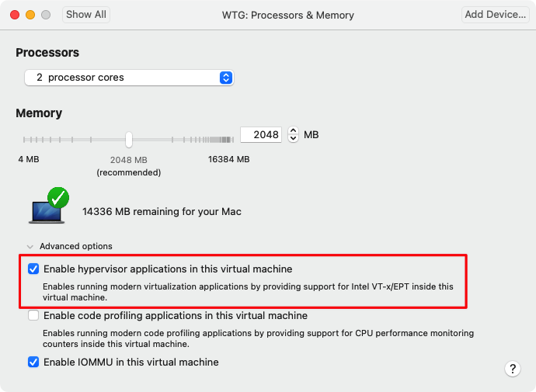Disable hypervisor applications checkbox
Screen dimensions: 536x392
[33, 269]
